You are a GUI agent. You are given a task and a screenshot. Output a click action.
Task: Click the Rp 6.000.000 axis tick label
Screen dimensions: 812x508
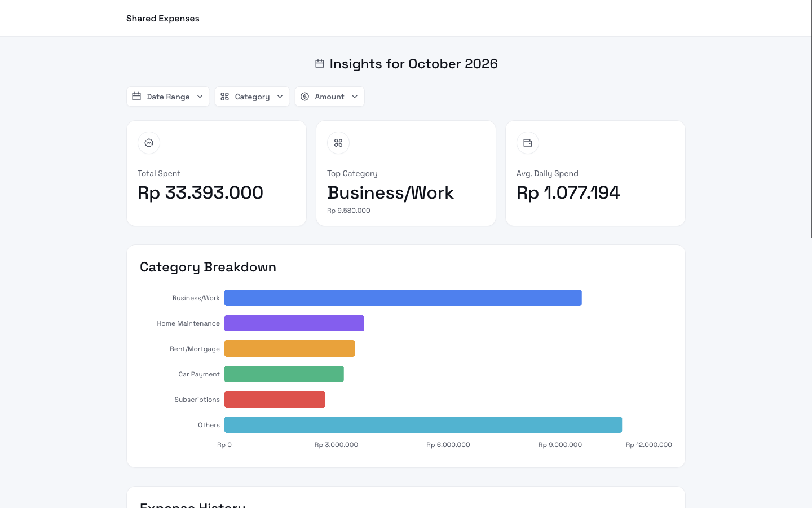[448, 445]
